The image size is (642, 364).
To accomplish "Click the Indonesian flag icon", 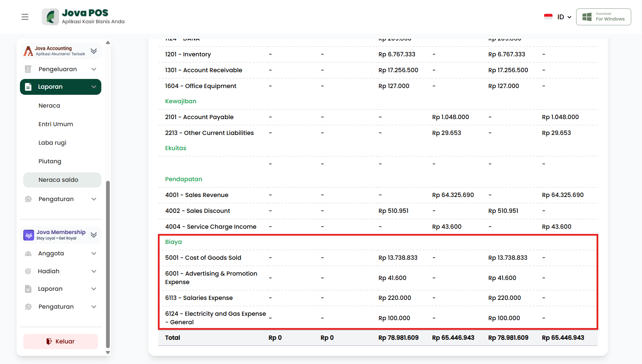I will (548, 17).
